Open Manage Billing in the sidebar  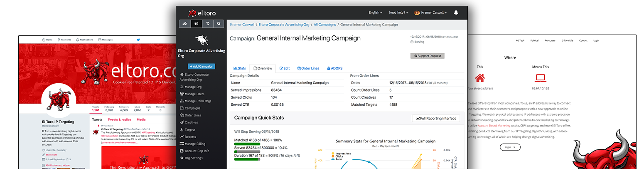pos(195,144)
